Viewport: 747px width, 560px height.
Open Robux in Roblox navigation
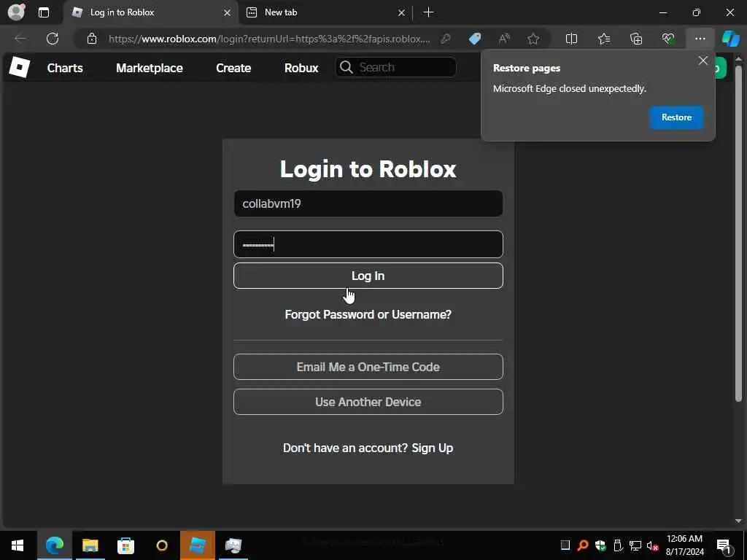click(301, 68)
